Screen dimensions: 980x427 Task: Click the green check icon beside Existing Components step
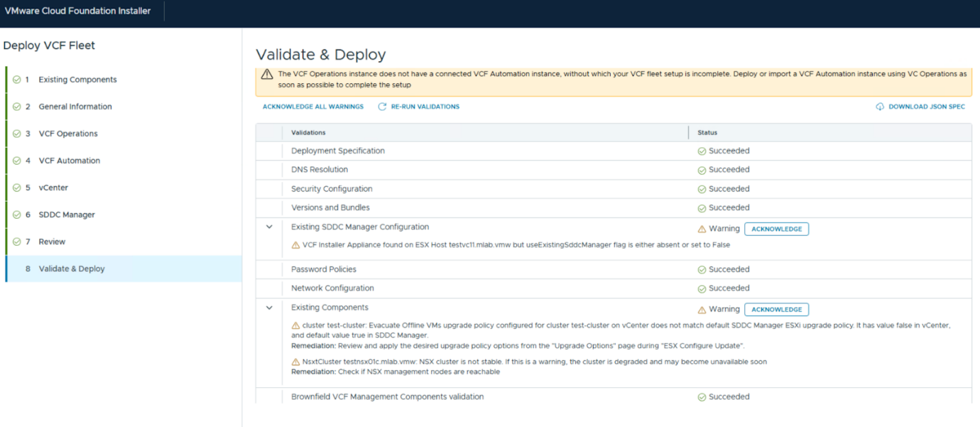pyautogui.click(x=16, y=80)
